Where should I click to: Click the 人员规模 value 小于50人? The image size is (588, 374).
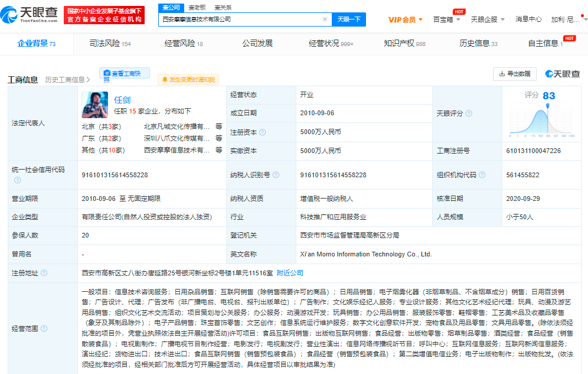click(x=520, y=217)
